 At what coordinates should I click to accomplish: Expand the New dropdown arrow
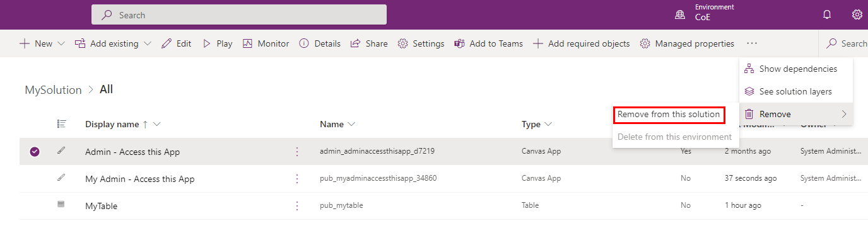61,43
